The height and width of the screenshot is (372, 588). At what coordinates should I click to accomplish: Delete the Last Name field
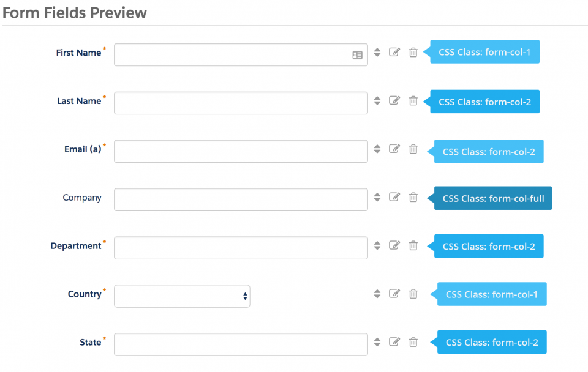click(x=413, y=100)
